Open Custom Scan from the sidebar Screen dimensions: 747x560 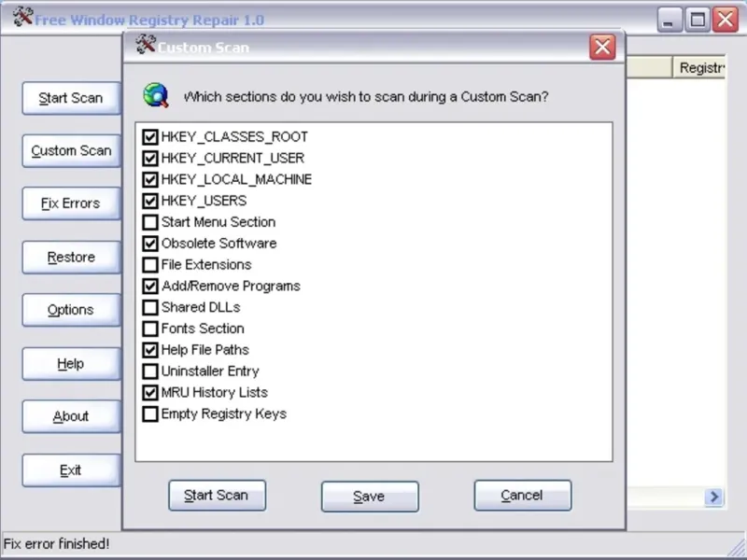[72, 151]
